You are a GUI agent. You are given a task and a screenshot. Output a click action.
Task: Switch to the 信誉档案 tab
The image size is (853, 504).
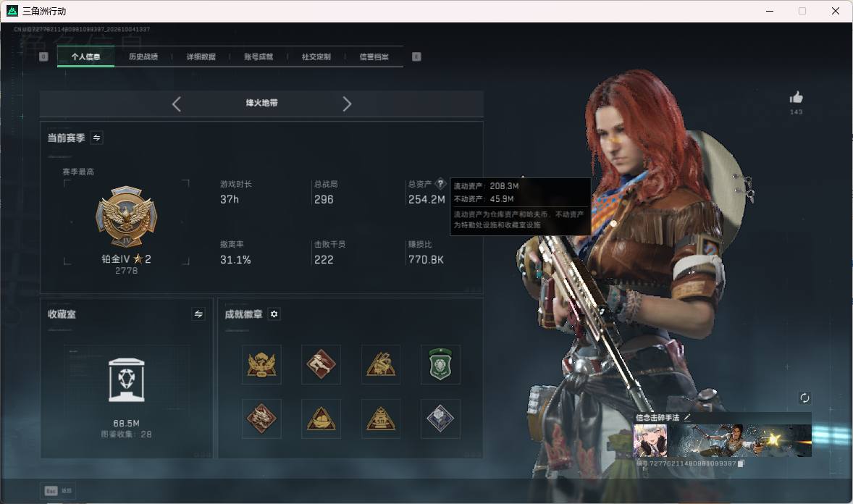[x=374, y=56]
